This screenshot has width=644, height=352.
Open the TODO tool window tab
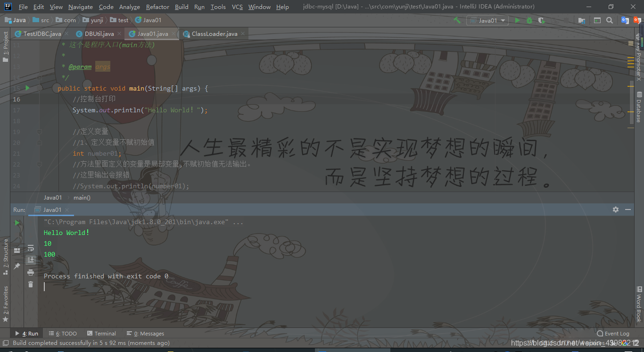(x=63, y=333)
